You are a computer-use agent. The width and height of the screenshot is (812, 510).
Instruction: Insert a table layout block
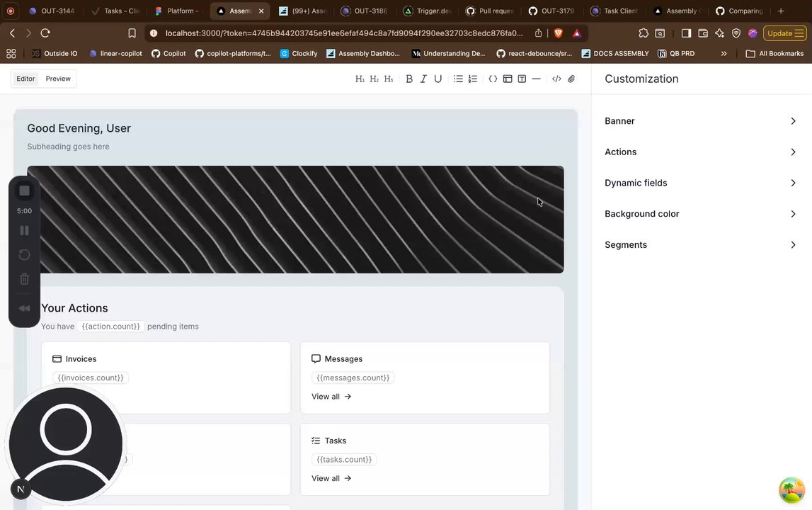coord(508,79)
